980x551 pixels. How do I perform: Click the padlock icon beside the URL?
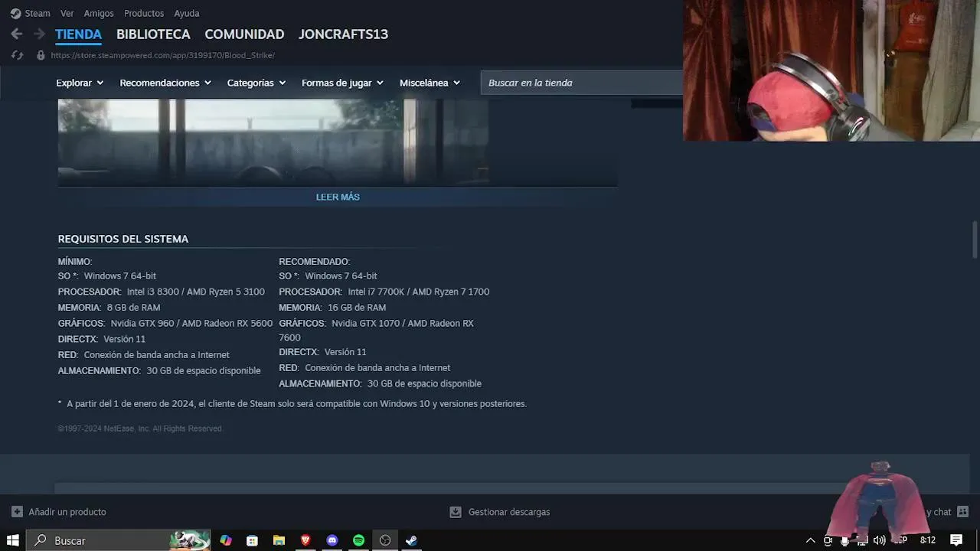click(41, 55)
